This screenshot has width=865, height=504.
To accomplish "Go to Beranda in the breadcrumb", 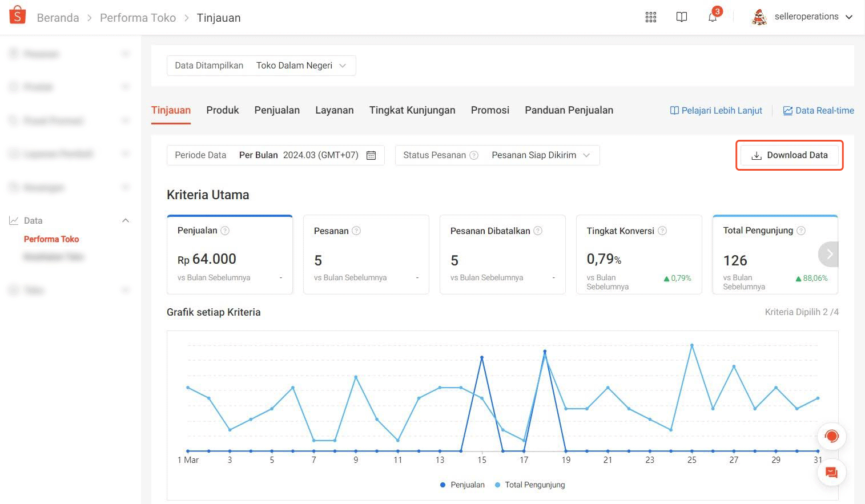I will pos(58,18).
